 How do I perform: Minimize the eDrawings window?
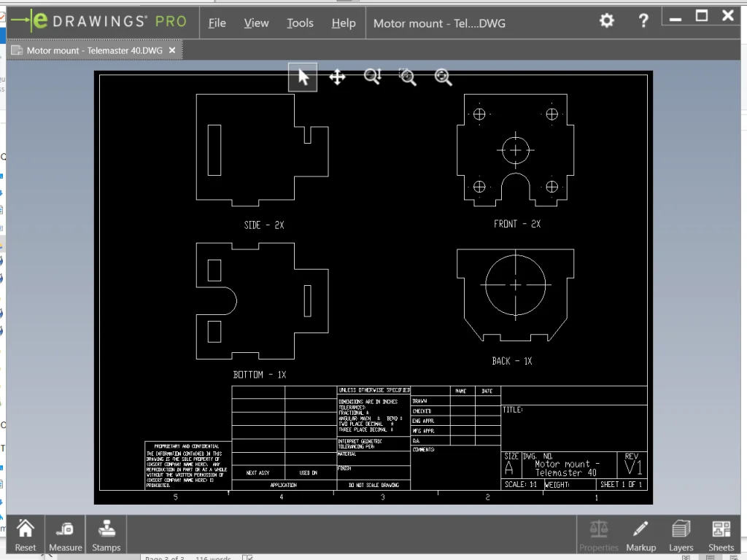[x=675, y=18]
